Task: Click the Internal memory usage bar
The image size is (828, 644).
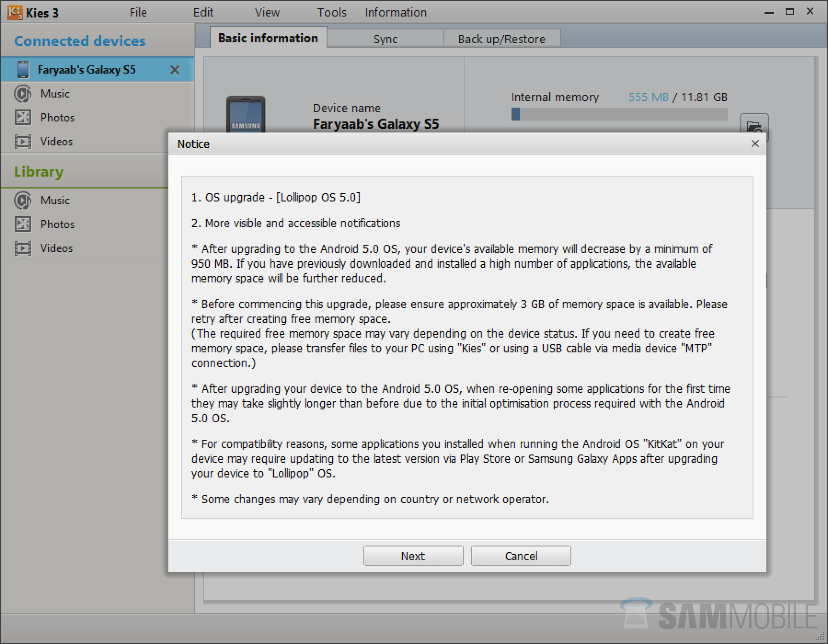Action: point(619,114)
